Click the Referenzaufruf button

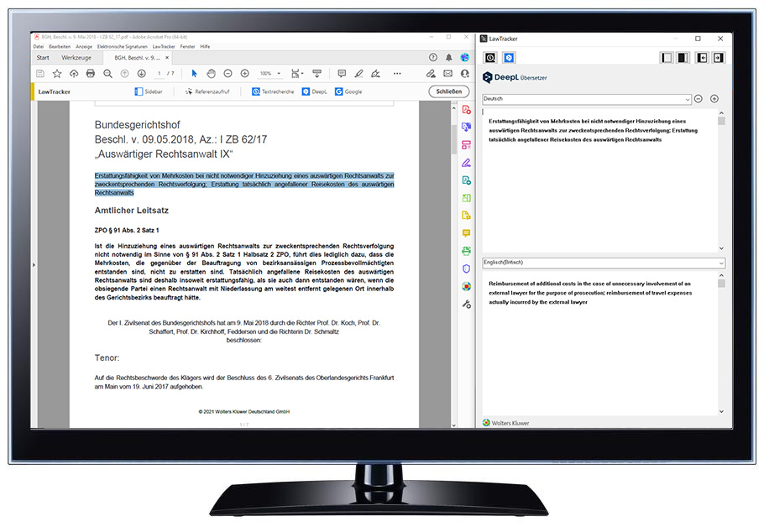point(207,91)
